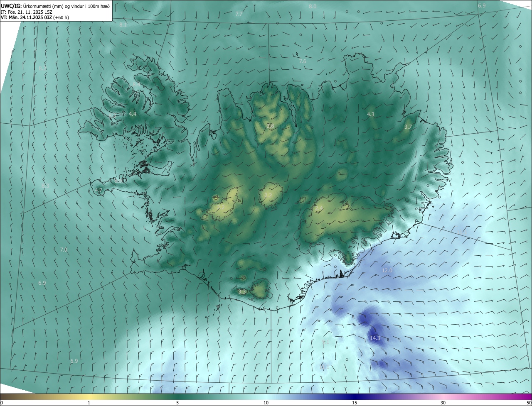The height and width of the screenshot is (406, 532).
Task: Click the 8.1 value label
Action: tap(123, 25)
